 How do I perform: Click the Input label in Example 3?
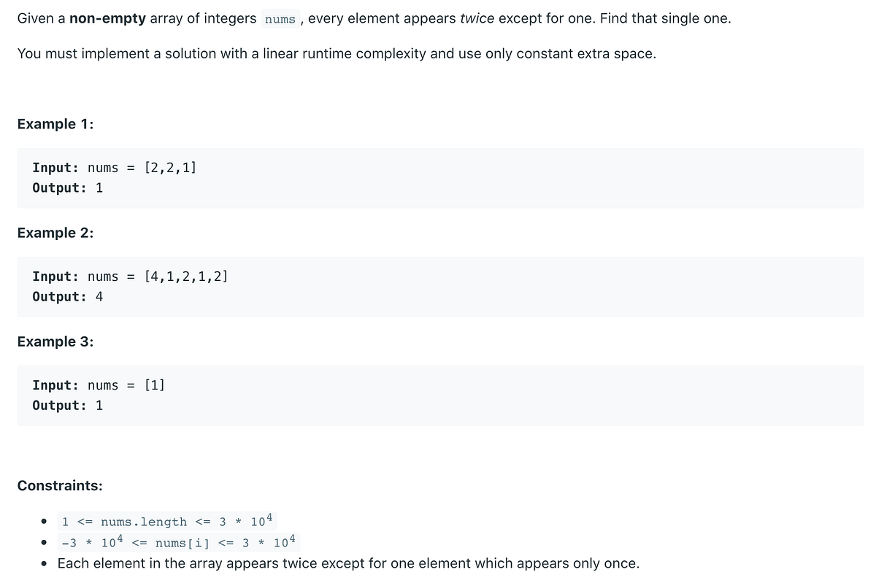tap(56, 385)
